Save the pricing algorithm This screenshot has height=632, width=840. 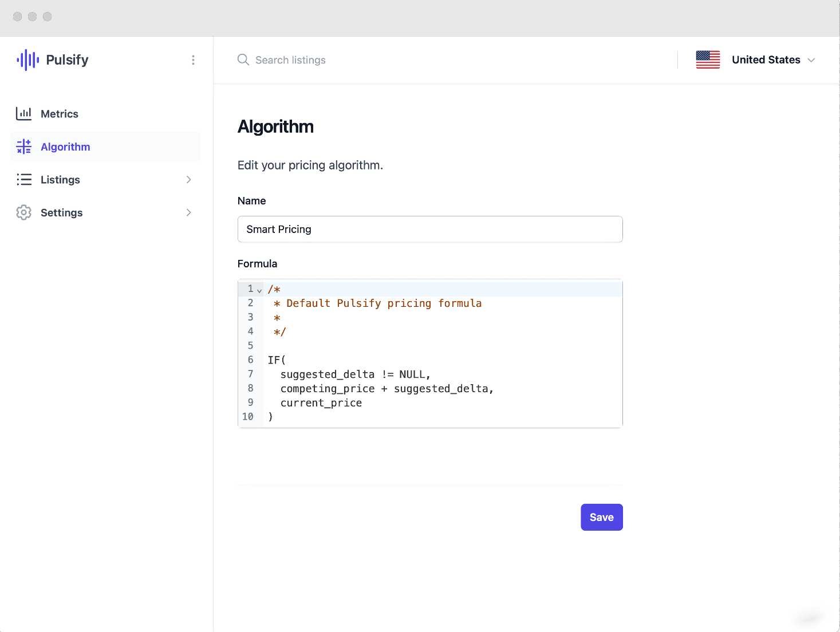pos(602,517)
